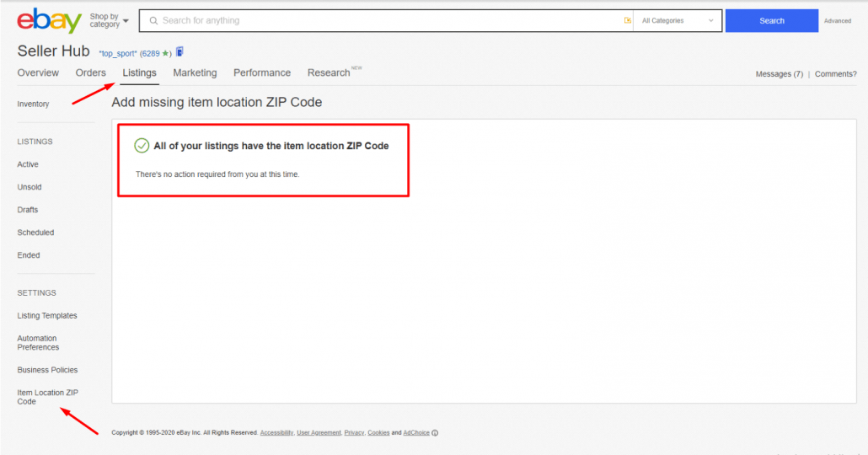Image resolution: width=868 pixels, height=455 pixels.
Task: Click 'All of your listings have' message
Action: tap(271, 146)
